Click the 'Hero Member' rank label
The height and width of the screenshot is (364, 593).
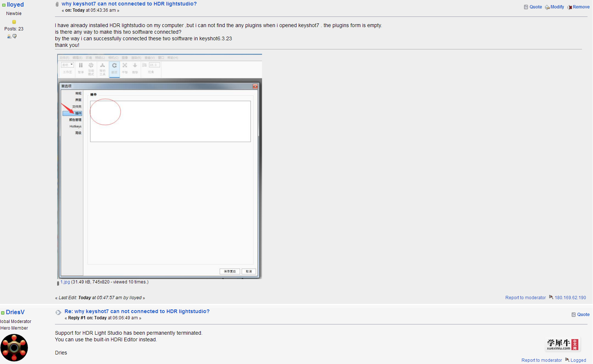click(14, 328)
